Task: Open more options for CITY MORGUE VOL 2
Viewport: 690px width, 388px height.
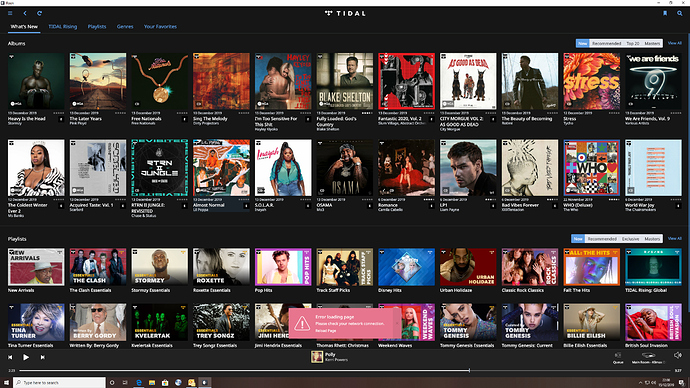Action: [x=493, y=119]
